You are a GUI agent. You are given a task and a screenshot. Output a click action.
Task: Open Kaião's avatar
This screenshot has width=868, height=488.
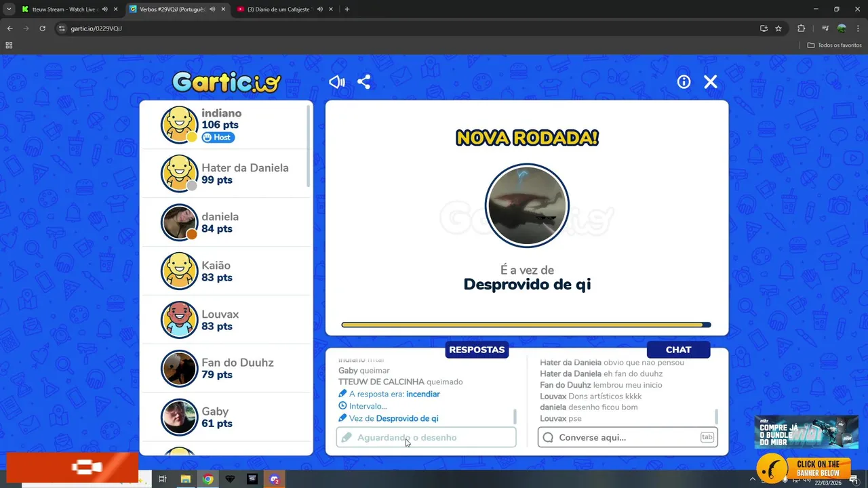[179, 271]
